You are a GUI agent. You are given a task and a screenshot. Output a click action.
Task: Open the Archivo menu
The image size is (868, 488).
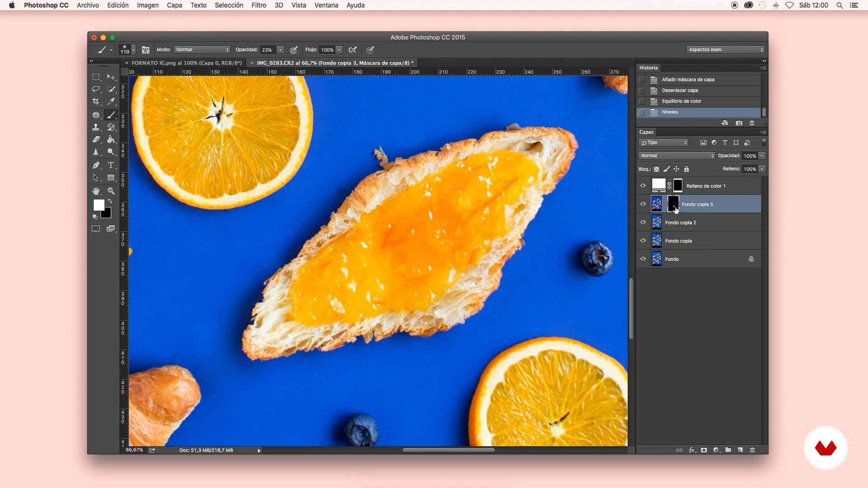click(x=88, y=5)
